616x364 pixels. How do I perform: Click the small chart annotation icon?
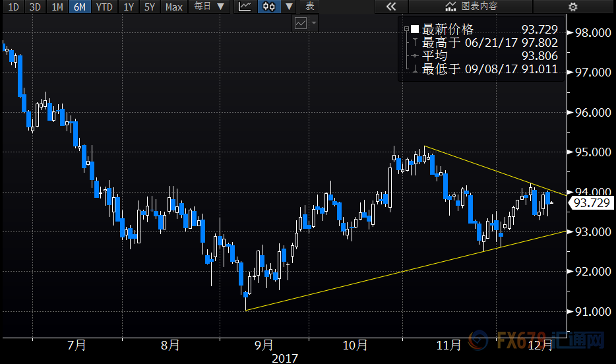(x=301, y=23)
